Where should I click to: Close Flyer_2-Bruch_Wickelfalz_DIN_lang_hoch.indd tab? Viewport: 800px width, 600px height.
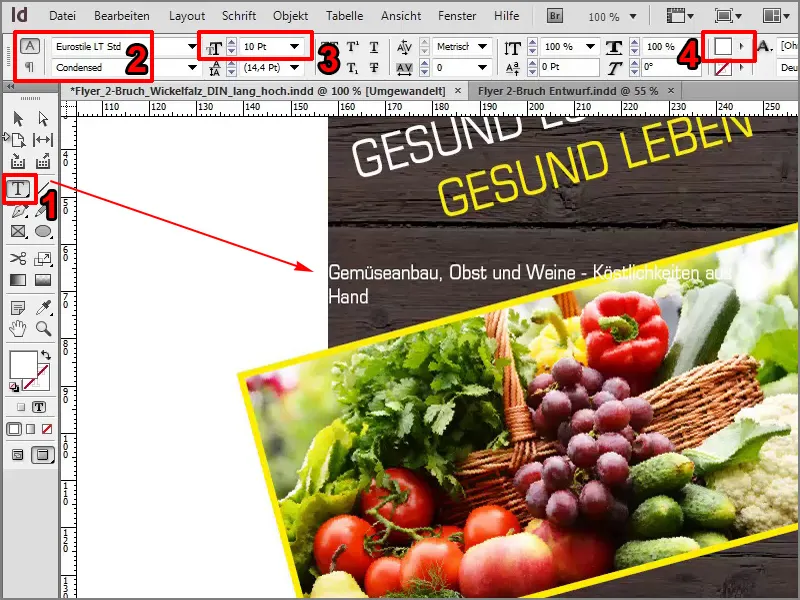(458, 91)
